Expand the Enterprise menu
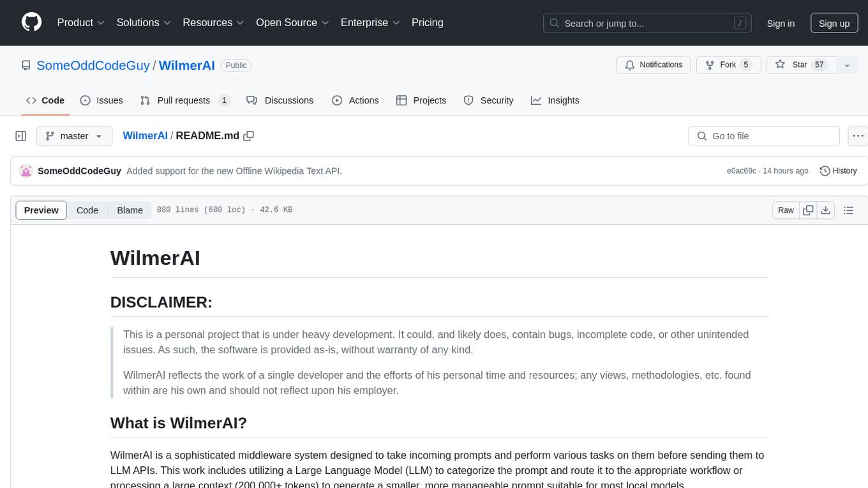 (370, 22)
